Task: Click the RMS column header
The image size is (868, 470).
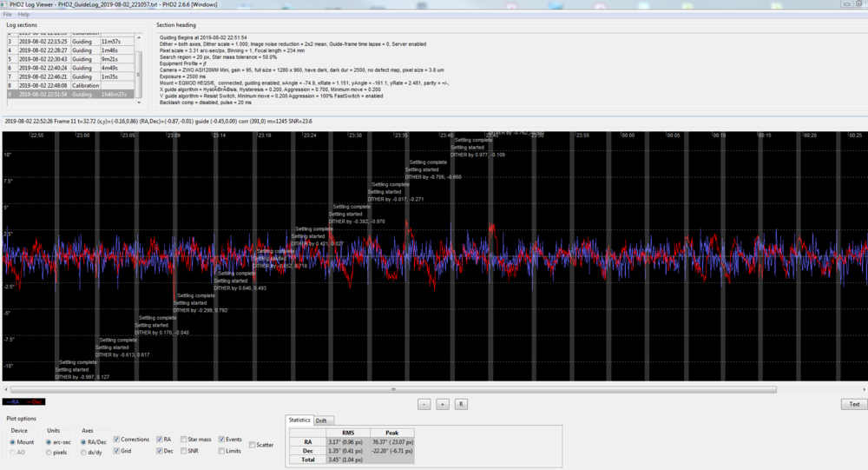Action: tap(348, 433)
